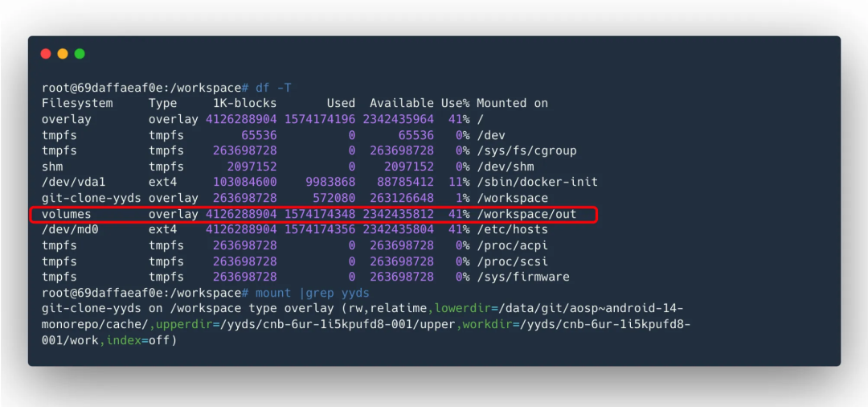The width and height of the screenshot is (868, 407).
Task: Click the 'Available' column header
Action: tap(402, 103)
